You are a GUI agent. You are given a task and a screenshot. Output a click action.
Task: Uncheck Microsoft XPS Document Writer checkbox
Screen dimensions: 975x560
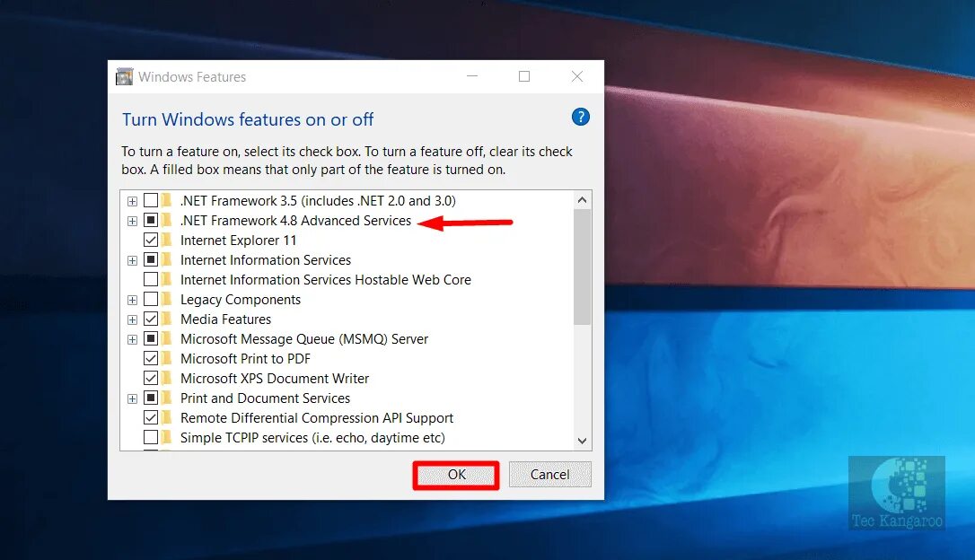(x=151, y=378)
